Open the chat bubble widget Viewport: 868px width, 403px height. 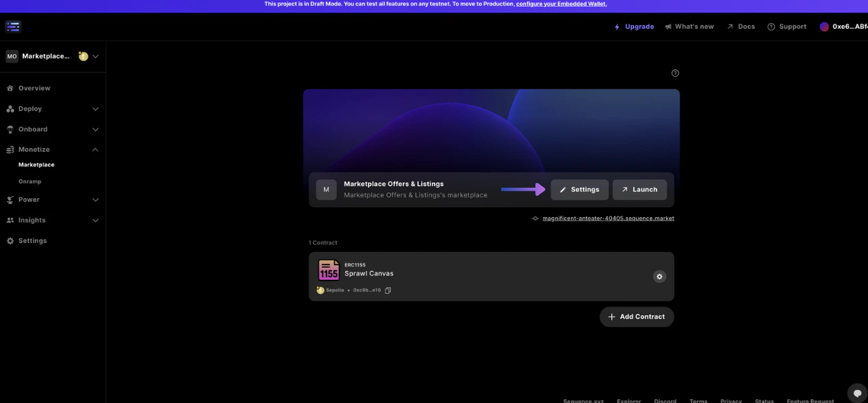click(x=857, y=393)
